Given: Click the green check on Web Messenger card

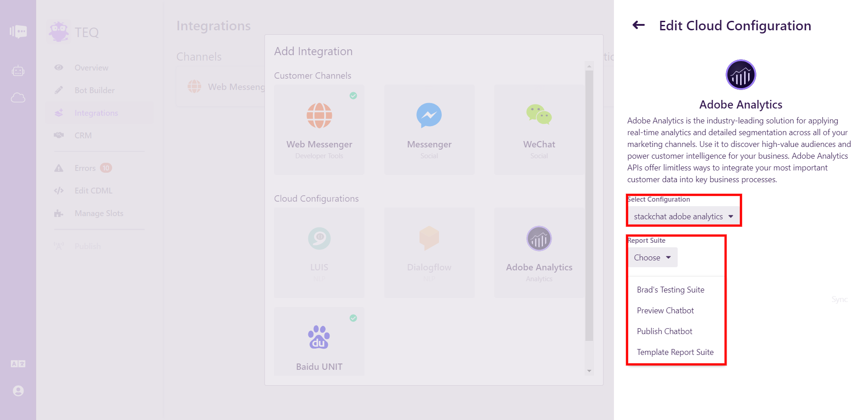Looking at the screenshot, I should pos(353,95).
